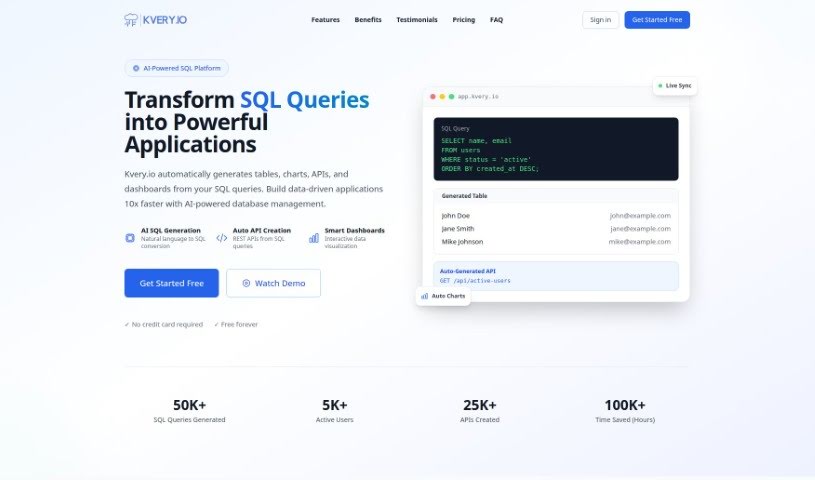Image resolution: width=815 pixels, height=480 pixels.
Task: Go to the Benefits section
Action: [368, 20]
